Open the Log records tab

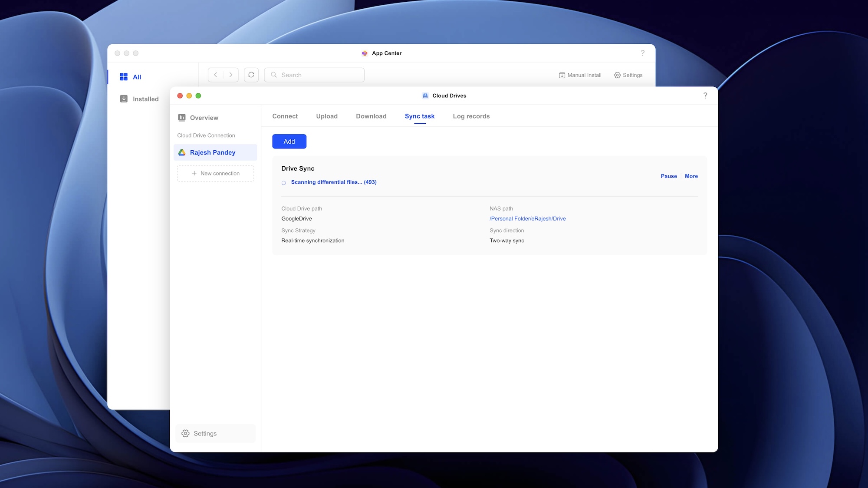tap(471, 116)
